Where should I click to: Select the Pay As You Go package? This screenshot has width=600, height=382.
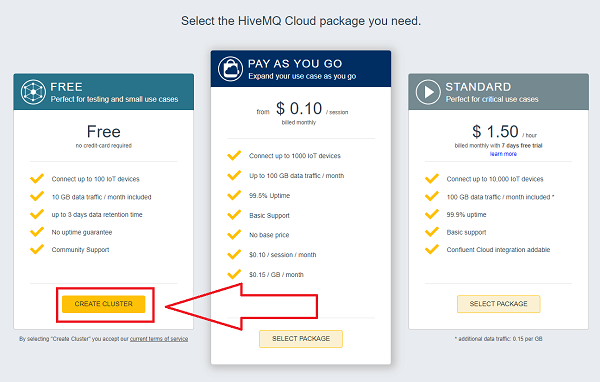point(301,339)
